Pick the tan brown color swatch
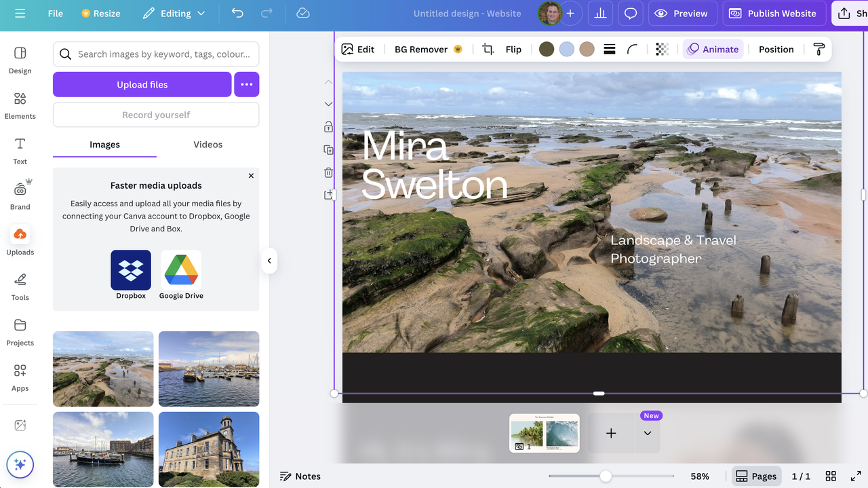This screenshot has height=488, width=868. (x=587, y=49)
